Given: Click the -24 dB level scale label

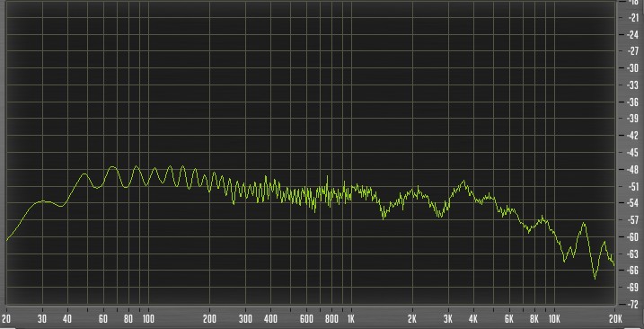Looking at the screenshot, I should click(631, 34).
